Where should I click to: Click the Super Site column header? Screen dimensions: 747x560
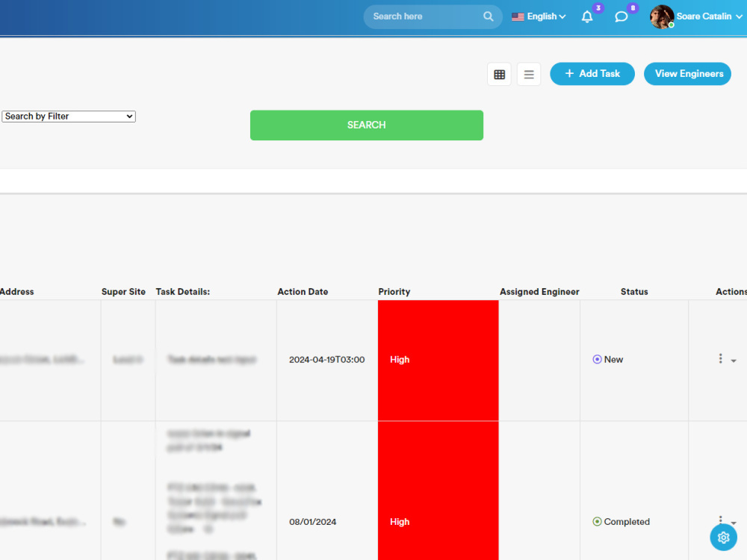(123, 292)
